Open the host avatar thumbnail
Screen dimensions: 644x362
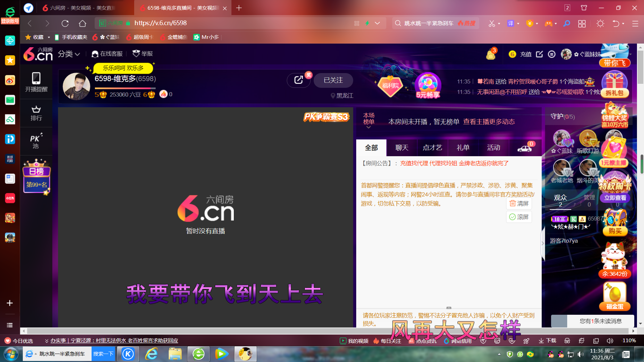76,86
